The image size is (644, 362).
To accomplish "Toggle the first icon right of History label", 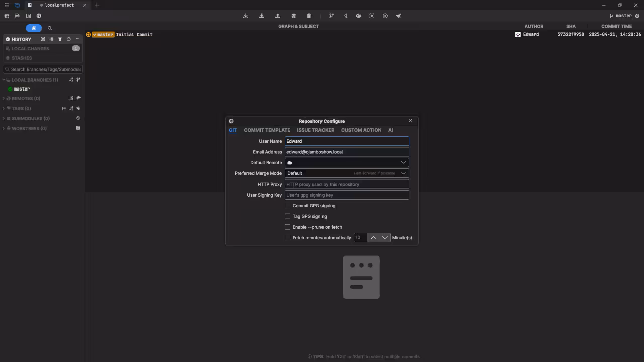I will pos(43,39).
